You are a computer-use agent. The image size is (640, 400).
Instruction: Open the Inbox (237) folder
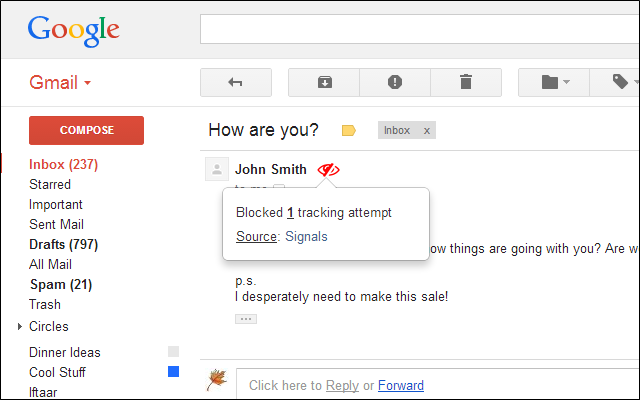click(x=63, y=164)
